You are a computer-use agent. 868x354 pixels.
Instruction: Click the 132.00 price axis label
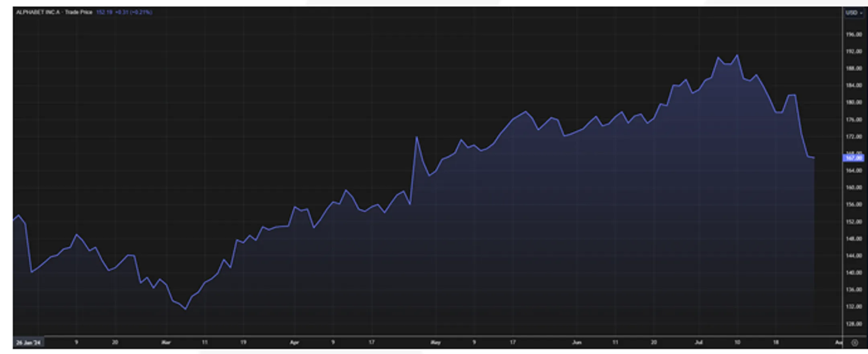pyautogui.click(x=854, y=307)
